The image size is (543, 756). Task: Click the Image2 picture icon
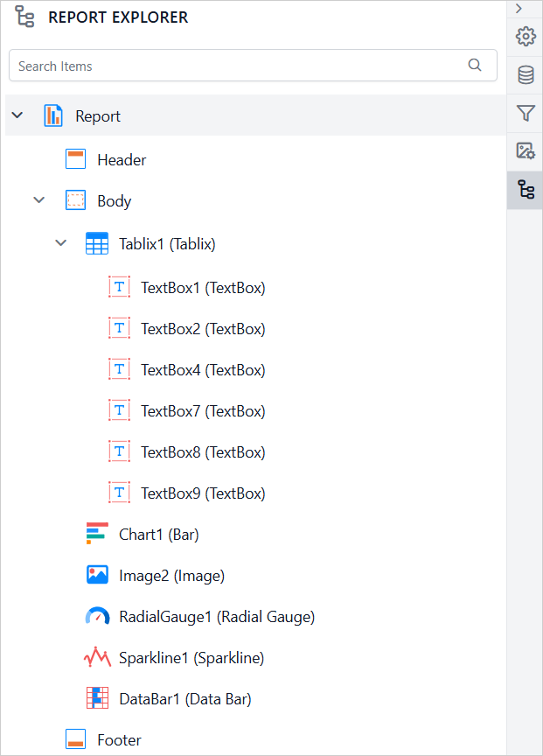(x=97, y=575)
